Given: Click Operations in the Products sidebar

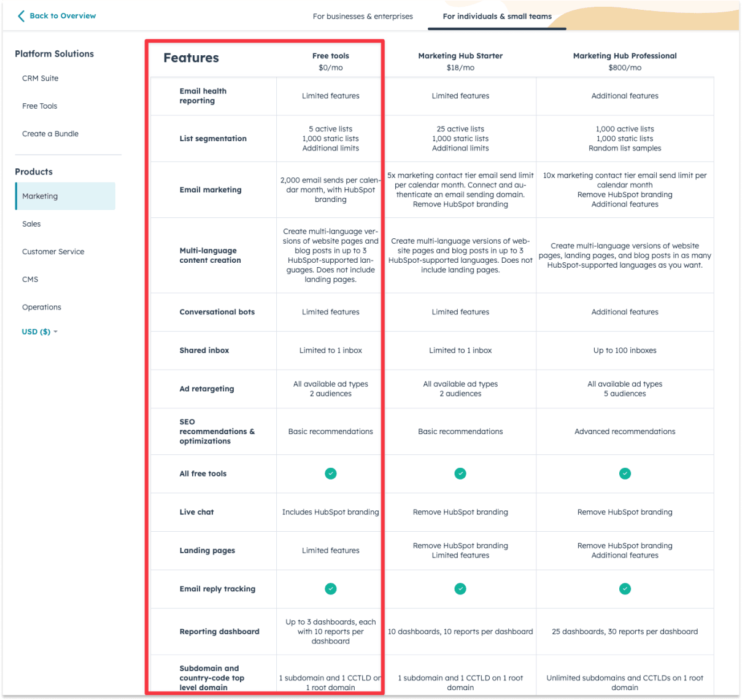Looking at the screenshot, I should (x=41, y=306).
